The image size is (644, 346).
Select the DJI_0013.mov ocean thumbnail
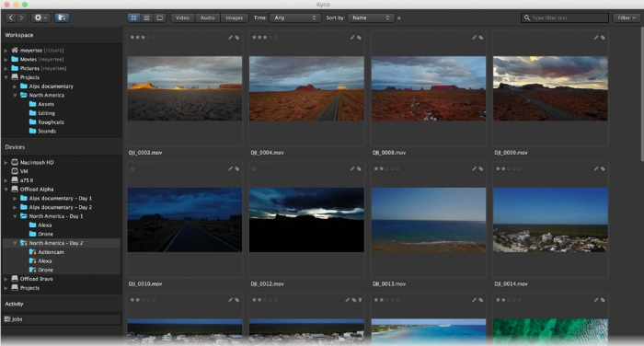[x=429, y=220]
